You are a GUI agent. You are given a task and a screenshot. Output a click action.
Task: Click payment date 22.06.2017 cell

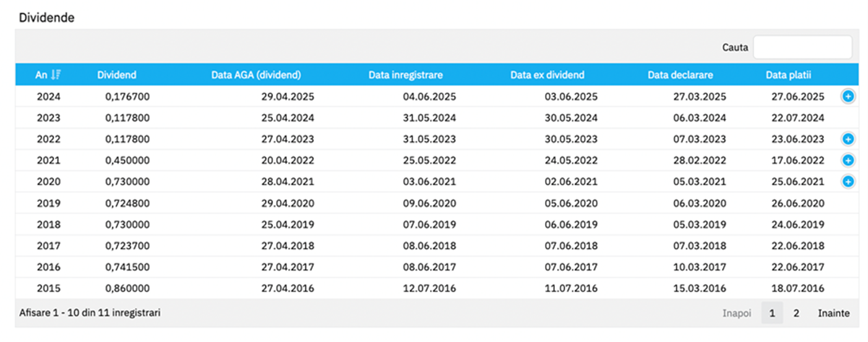798,268
